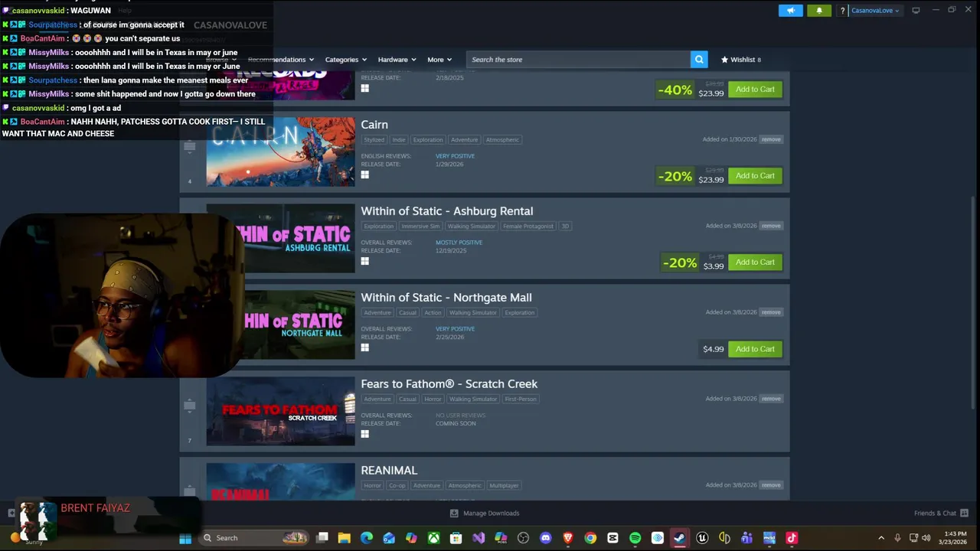
Task: Expand the More store menu
Action: coord(439,59)
